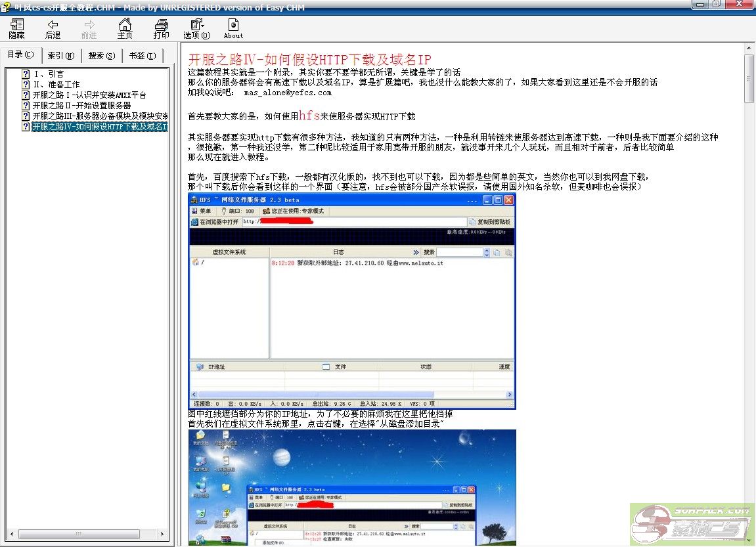This screenshot has height=547, width=756.
Task: Select '开服之路I-认识并安装AMXX平台' in the contents tree
Action: 89,95
